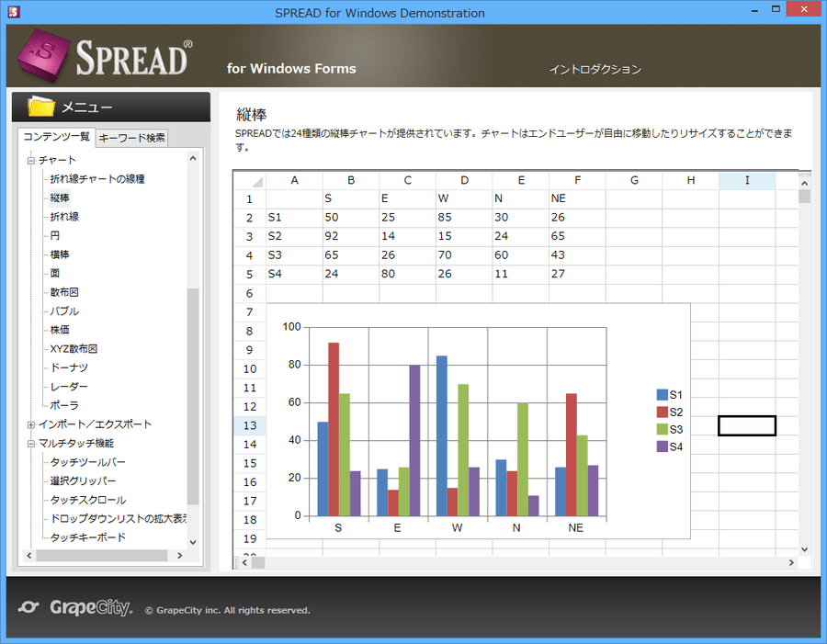The height and width of the screenshot is (644, 827).
Task: Select the 散布図 tree item
Action: [x=64, y=292]
